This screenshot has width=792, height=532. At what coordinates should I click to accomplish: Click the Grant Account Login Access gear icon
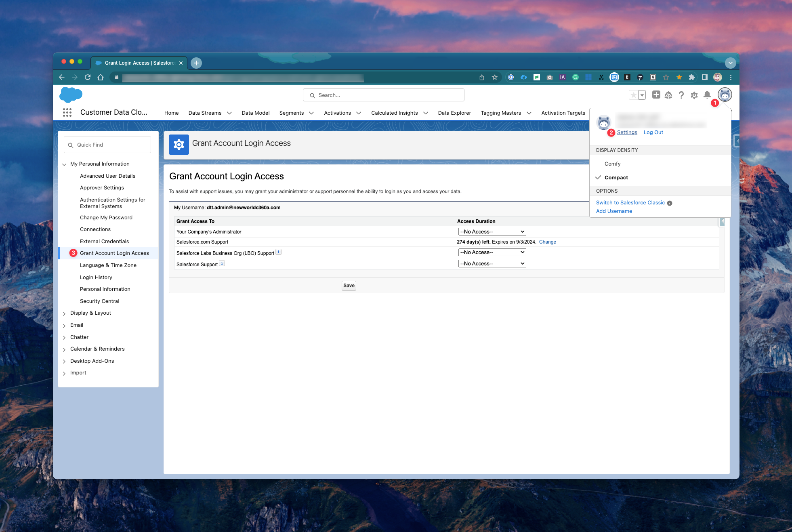click(179, 144)
